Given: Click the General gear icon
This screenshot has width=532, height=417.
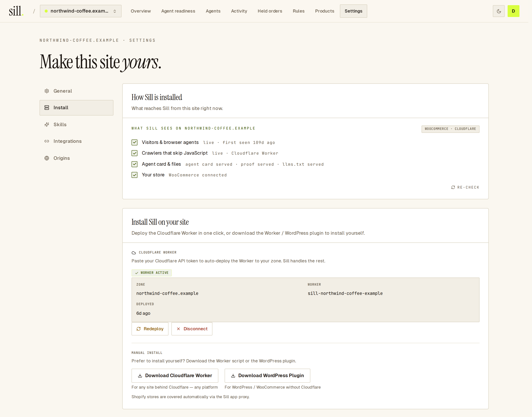Looking at the screenshot, I should (x=47, y=91).
